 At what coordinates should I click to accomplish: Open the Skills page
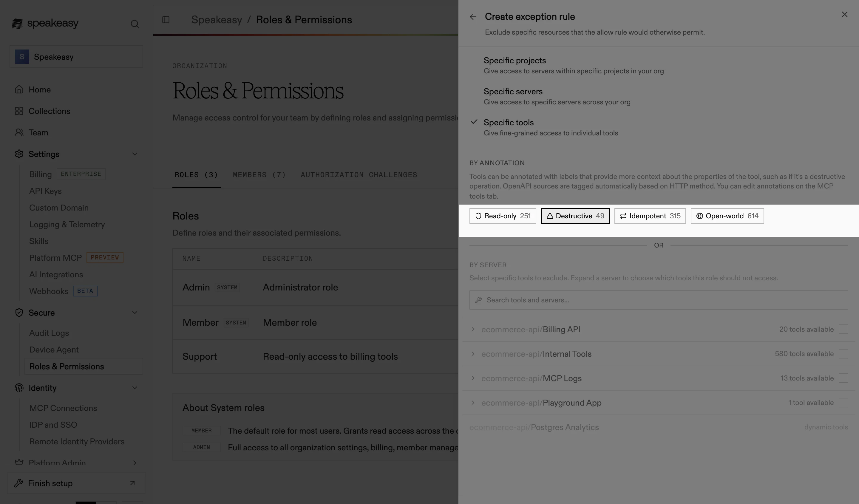[x=39, y=241]
